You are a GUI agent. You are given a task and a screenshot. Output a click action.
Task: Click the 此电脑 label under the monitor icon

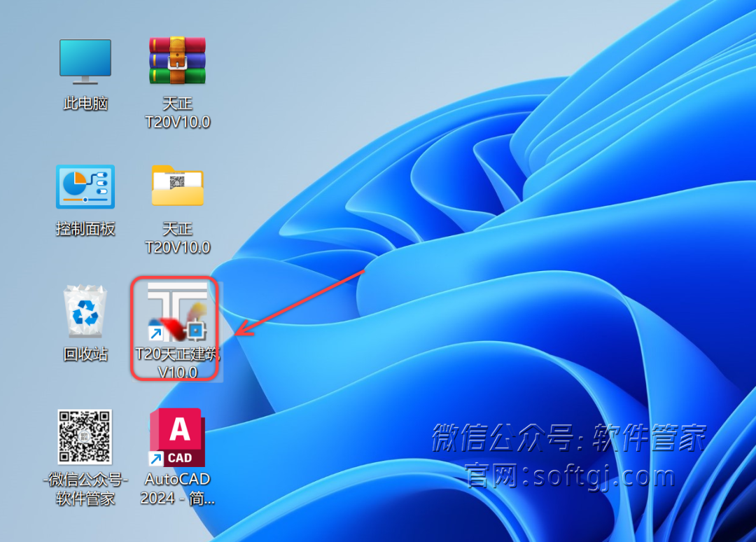(84, 102)
